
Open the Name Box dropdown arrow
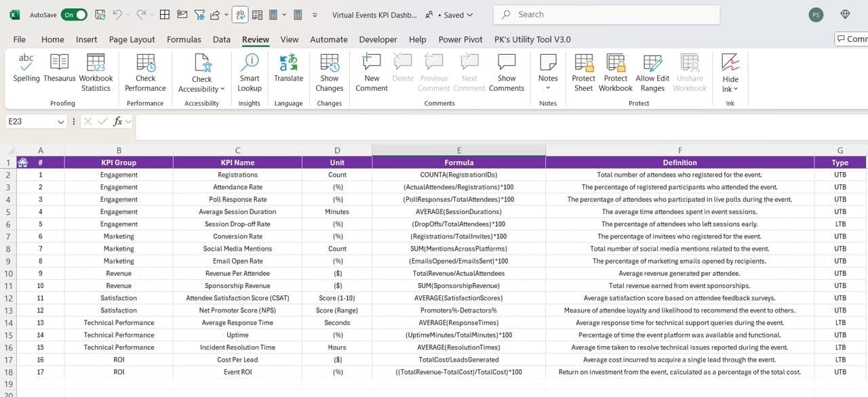point(61,122)
